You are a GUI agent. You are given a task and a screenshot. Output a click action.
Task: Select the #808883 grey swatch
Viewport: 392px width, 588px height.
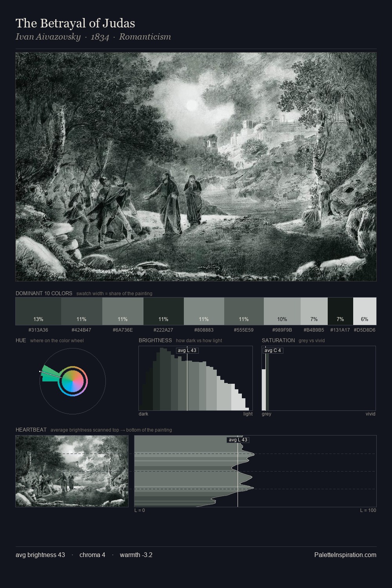[204, 311]
